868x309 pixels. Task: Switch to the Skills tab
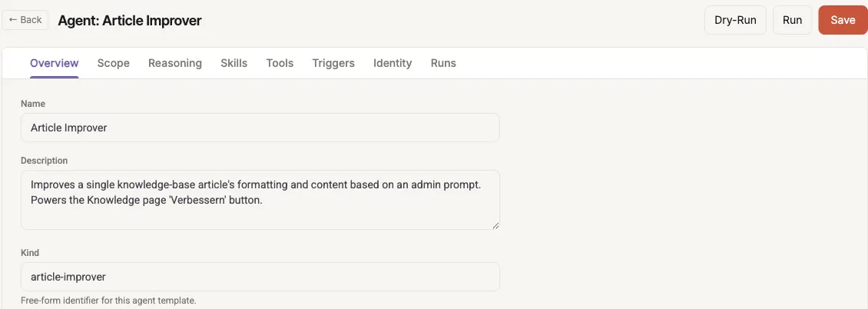[x=234, y=63]
